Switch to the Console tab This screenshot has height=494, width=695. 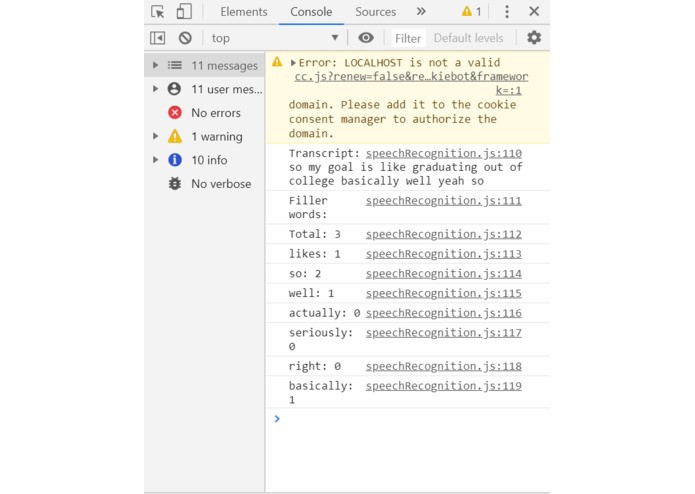pos(311,12)
